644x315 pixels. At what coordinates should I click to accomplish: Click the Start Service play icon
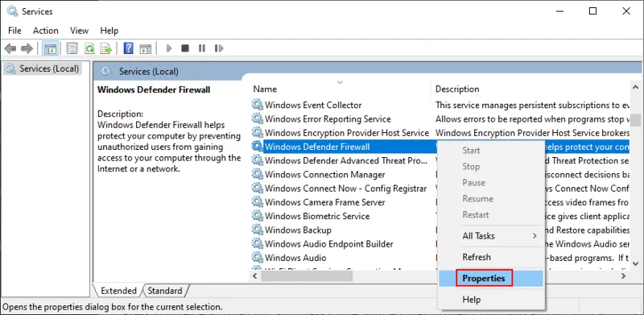[169, 48]
